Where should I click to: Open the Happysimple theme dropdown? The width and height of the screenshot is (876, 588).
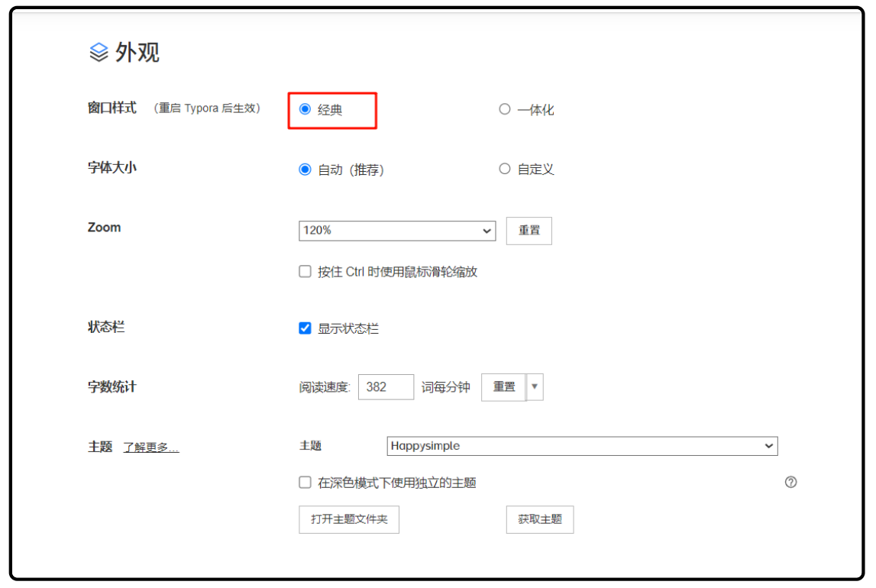581,446
